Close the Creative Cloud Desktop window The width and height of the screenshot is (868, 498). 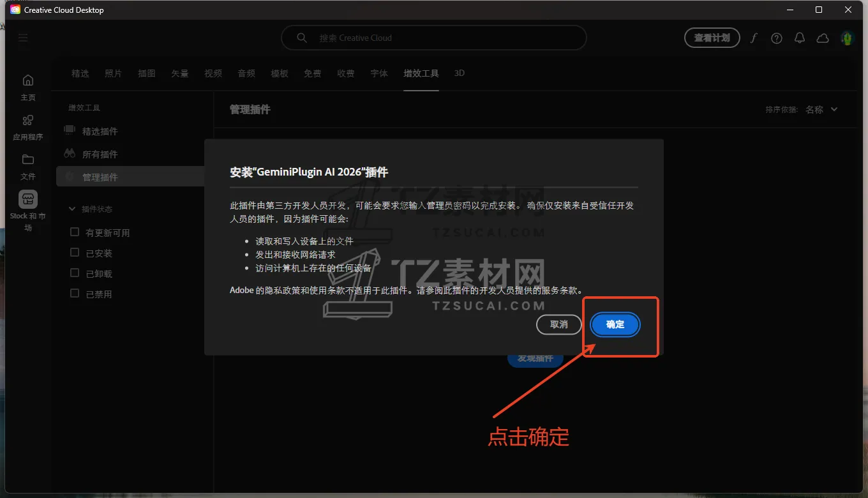click(848, 10)
